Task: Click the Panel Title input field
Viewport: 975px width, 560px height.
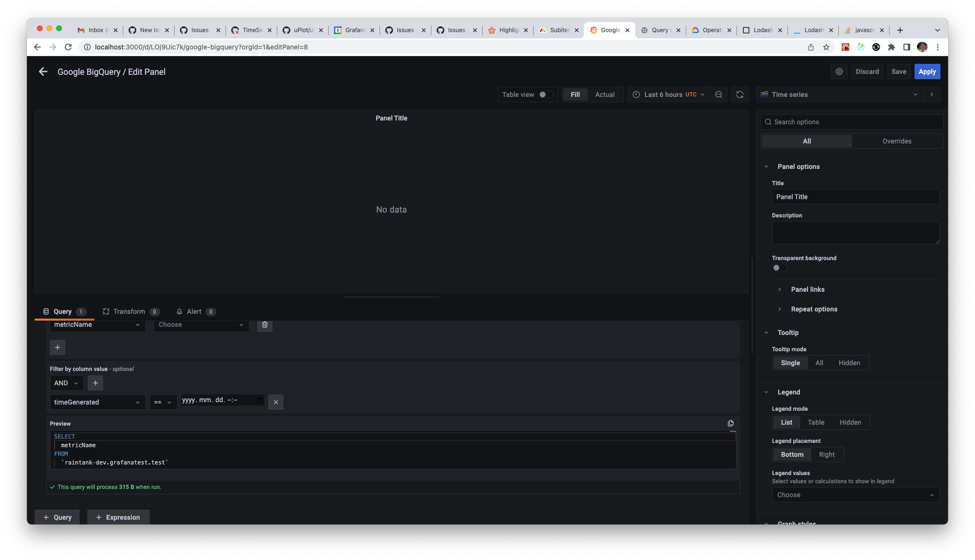Action: pos(856,197)
